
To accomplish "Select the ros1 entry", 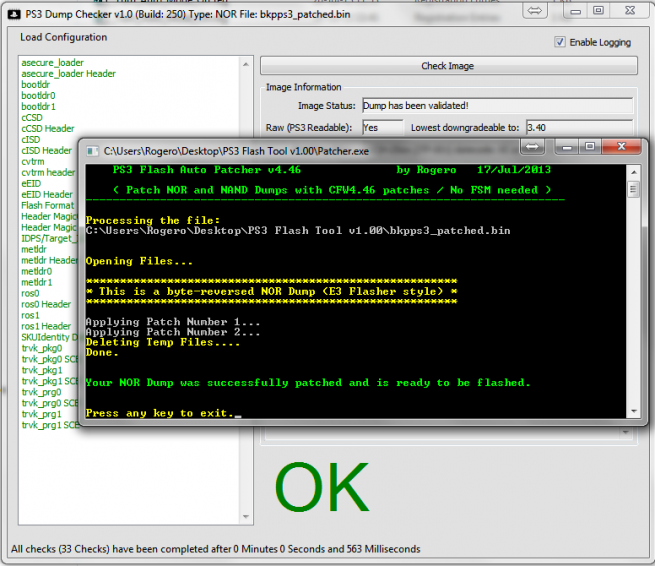I will [30, 315].
